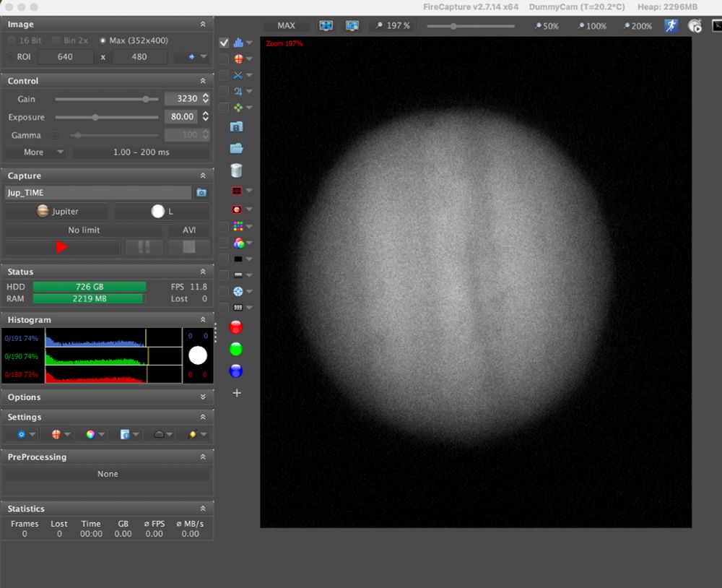Image resolution: width=722 pixels, height=588 pixels.
Task: Select the Max (352x400) radio button
Action: 103,40
